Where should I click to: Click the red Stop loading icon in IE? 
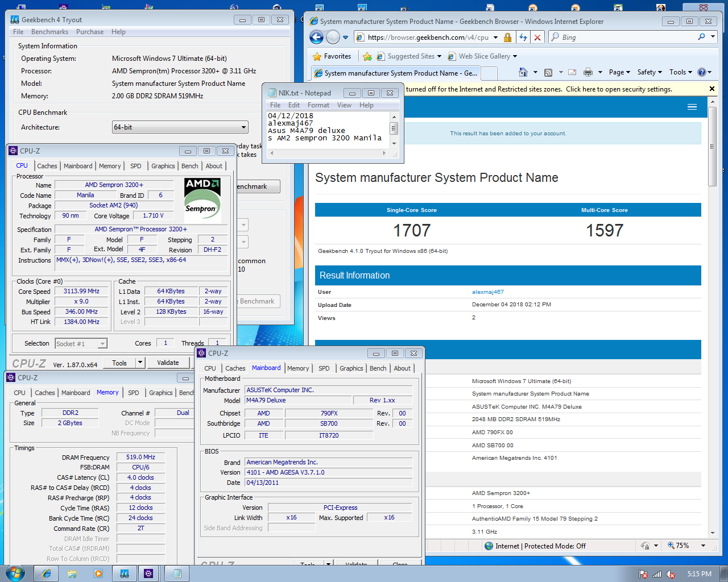[537, 38]
